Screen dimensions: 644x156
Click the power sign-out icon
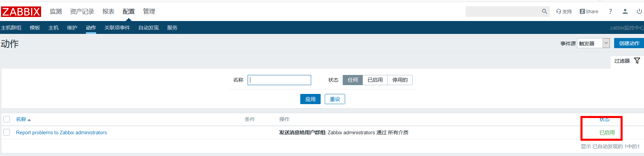pyautogui.click(x=639, y=12)
